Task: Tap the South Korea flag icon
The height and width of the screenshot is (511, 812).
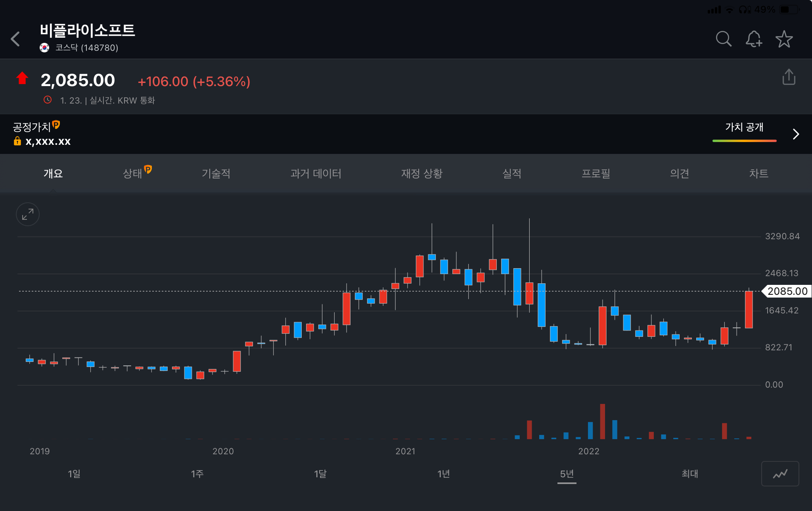Action: [44, 48]
